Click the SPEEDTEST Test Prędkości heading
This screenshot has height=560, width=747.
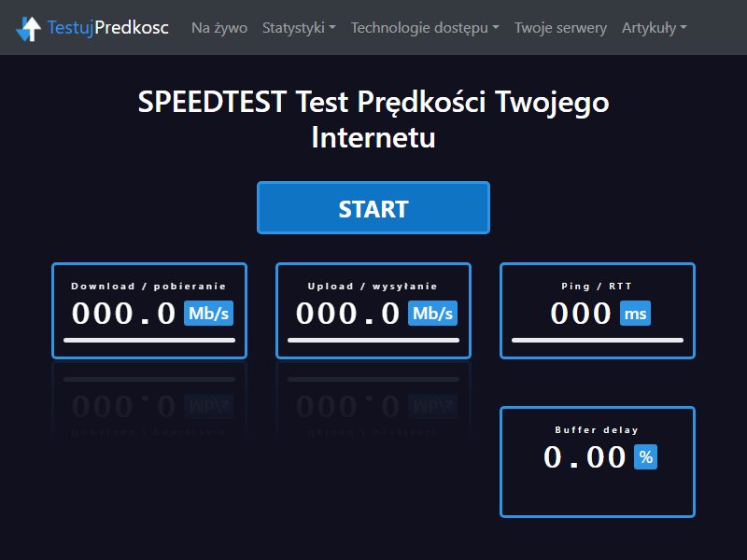(x=373, y=119)
